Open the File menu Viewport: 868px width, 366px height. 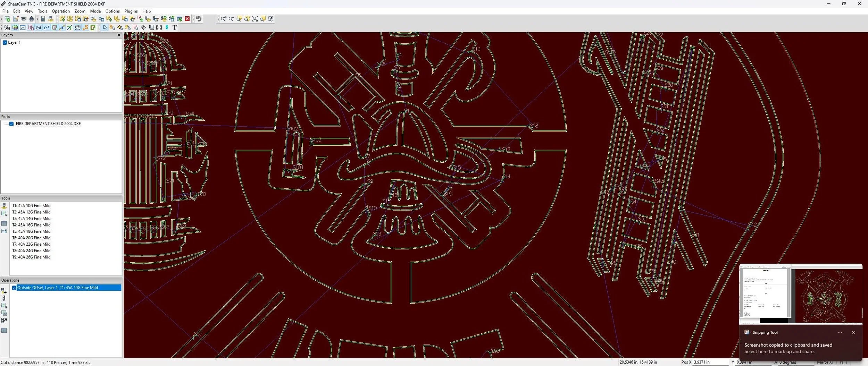point(6,11)
